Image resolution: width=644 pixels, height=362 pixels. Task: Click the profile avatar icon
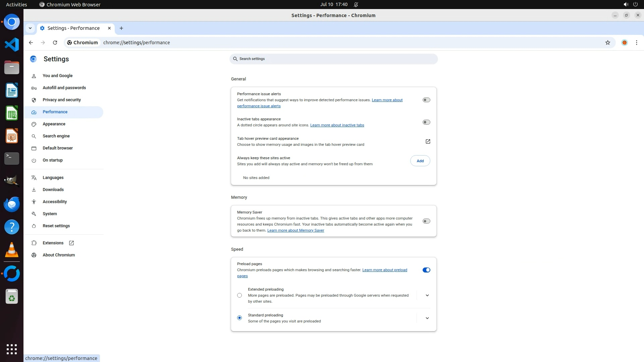(x=624, y=43)
